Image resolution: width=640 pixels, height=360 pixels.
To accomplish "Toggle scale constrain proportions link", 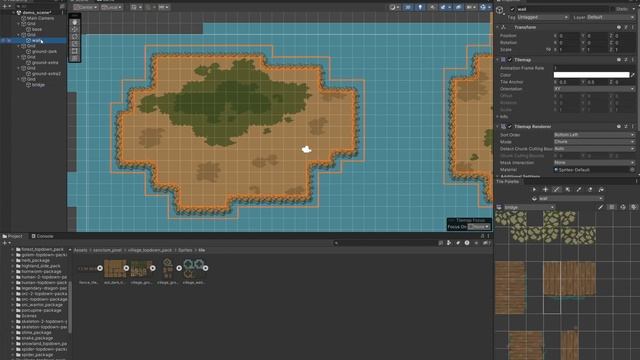I will pos(548,49).
